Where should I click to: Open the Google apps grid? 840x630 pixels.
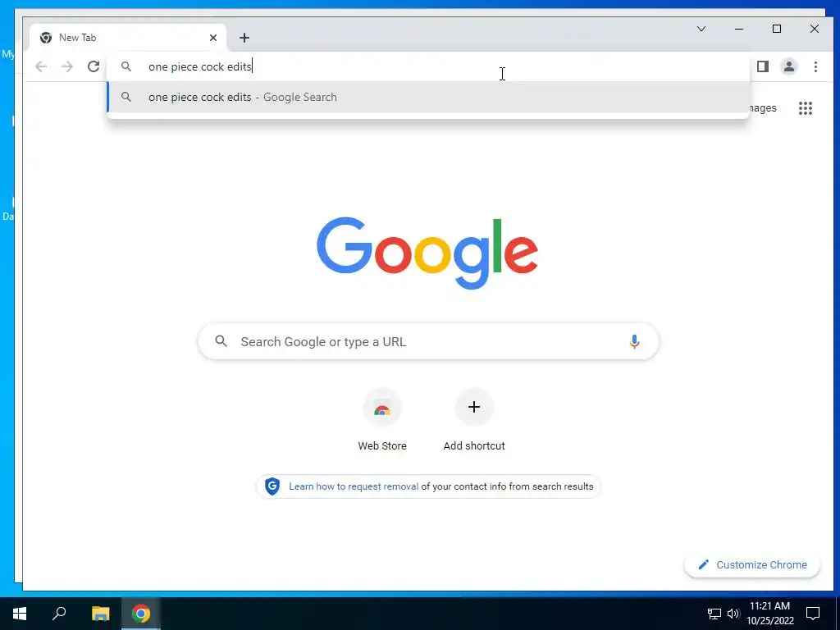pyautogui.click(x=806, y=108)
